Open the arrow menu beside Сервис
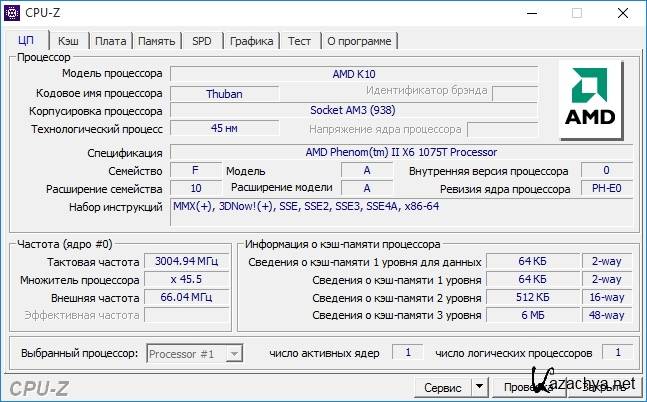647x402 pixels. (478, 386)
